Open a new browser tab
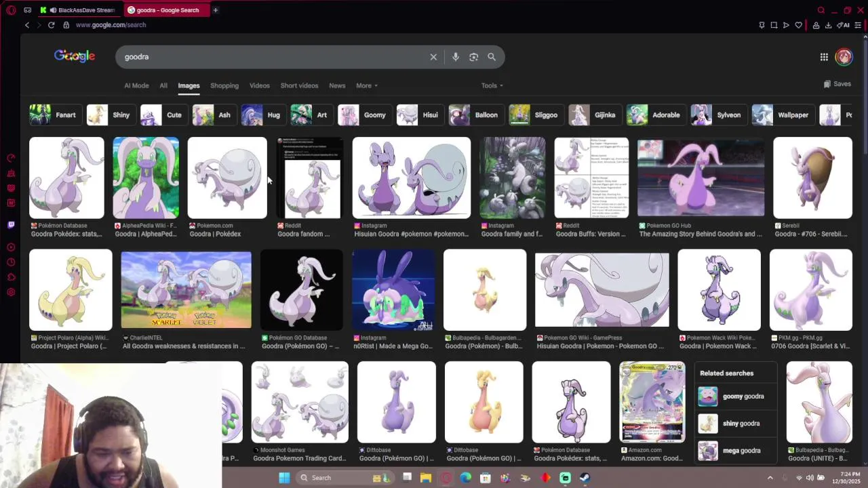 (x=216, y=10)
